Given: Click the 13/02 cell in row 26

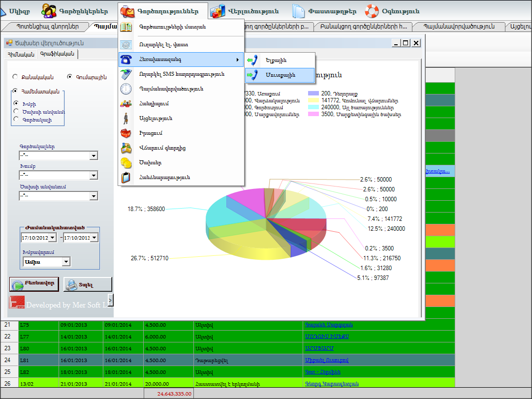Looking at the screenshot, I should [x=38, y=384].
